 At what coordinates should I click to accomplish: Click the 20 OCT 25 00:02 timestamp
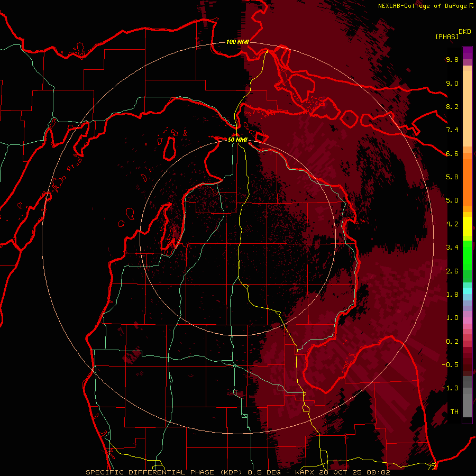[x=354, y=472]
